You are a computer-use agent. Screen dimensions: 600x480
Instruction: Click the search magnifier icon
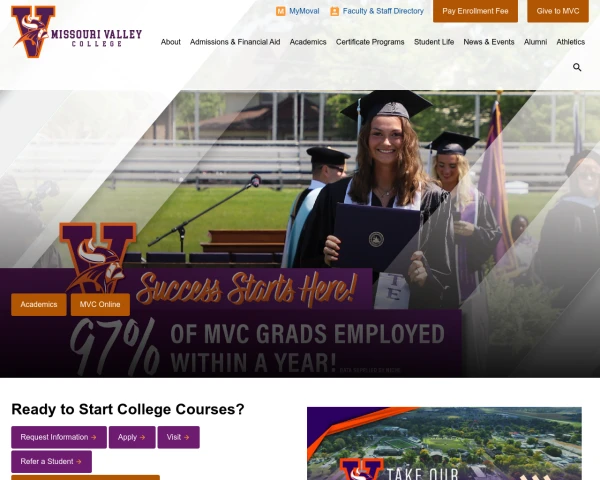(x=577, y=67)
